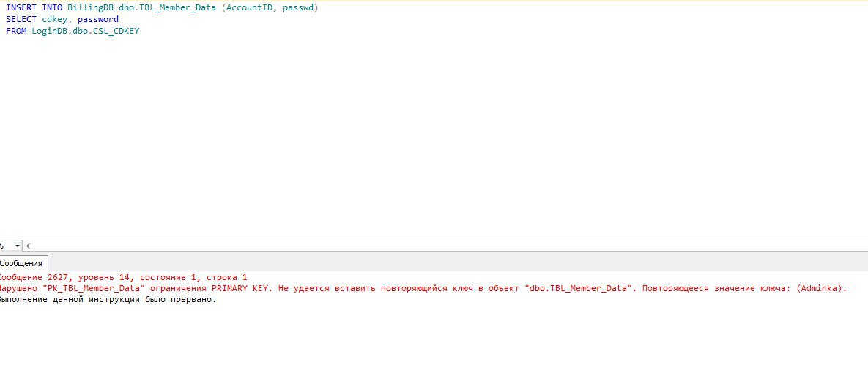Open the zoom percentage dropdown arrow

(17, 246)
